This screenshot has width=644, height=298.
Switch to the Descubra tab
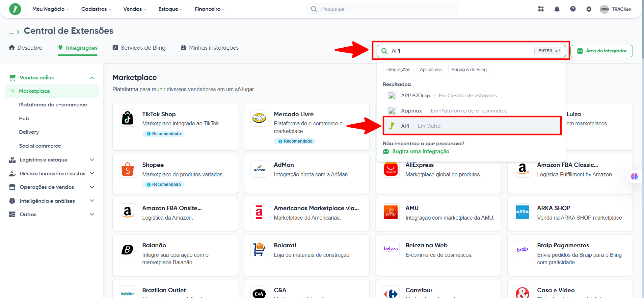[x=26, y=48]
